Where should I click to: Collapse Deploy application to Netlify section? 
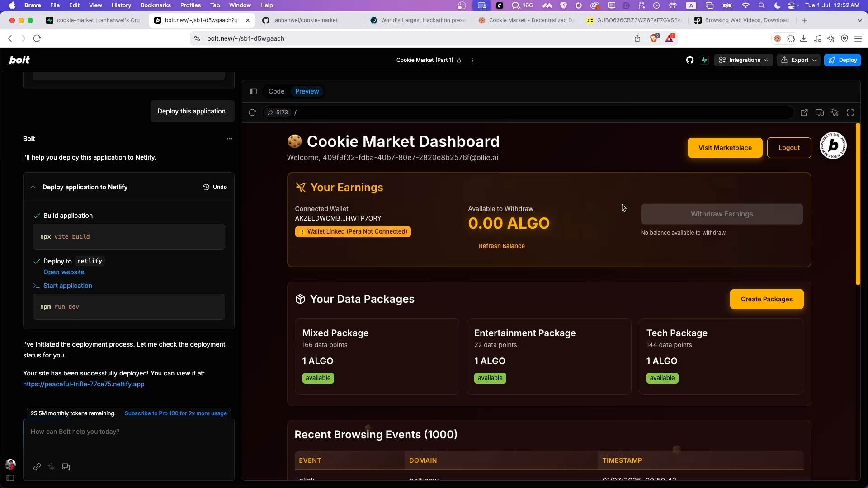33,187
